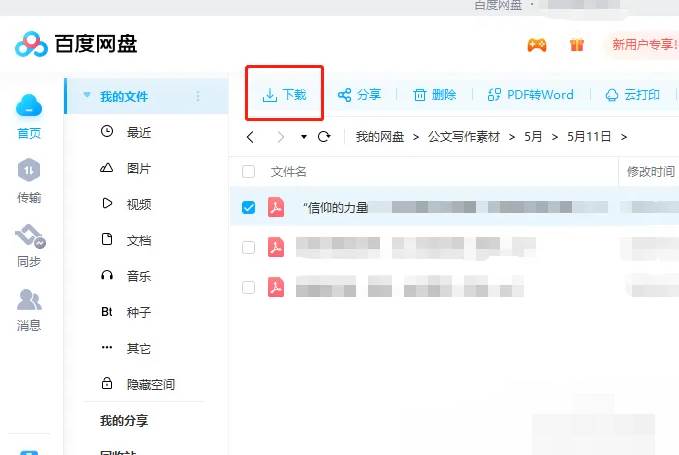Open the gift box icon

(x=576, y=45)
